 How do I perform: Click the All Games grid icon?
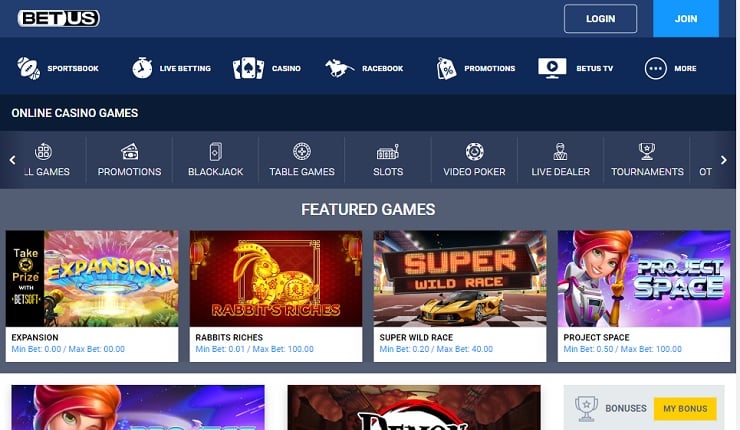pyautogui.click(x=43, y=152)
